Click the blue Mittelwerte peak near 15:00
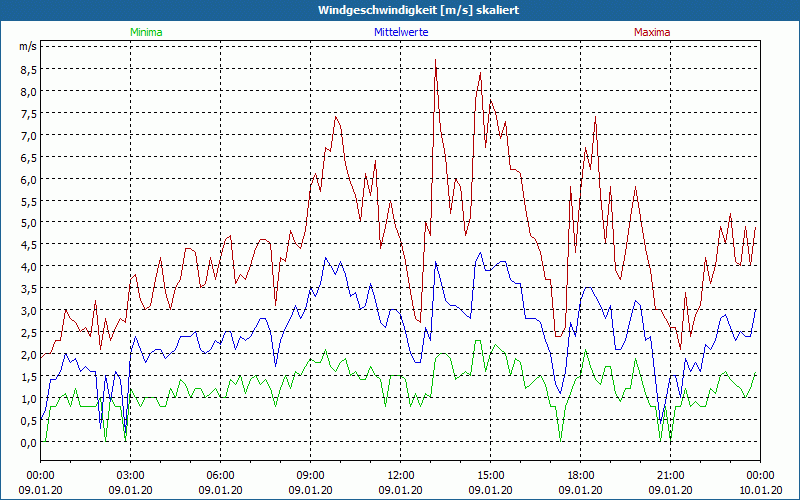 480,253
